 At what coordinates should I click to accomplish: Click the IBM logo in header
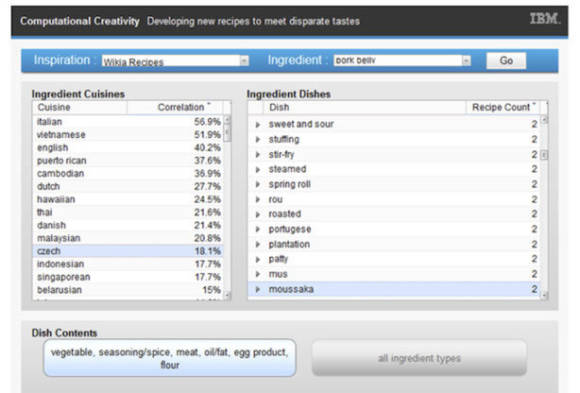(x=544, y=19)
